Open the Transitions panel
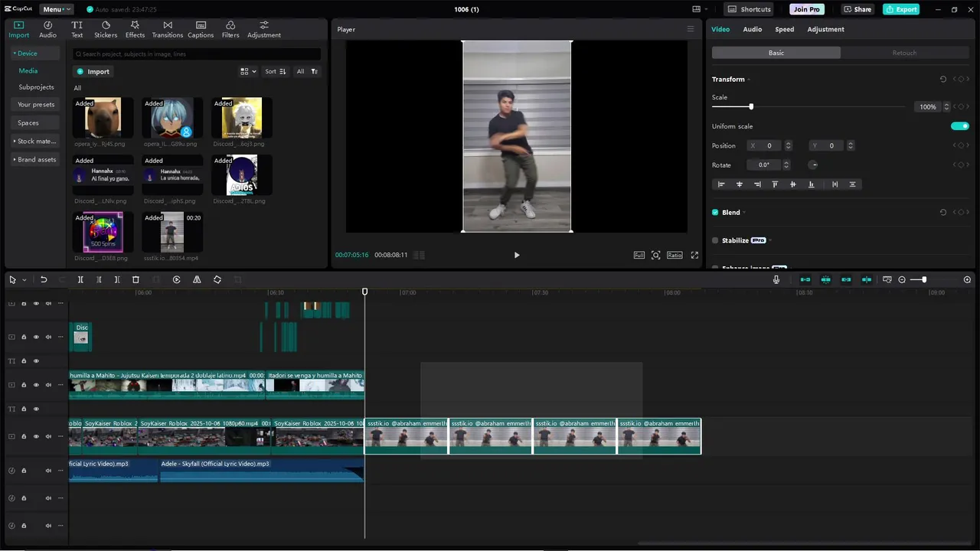The height and width of the screenshot is (551, 980). (168, 29)
